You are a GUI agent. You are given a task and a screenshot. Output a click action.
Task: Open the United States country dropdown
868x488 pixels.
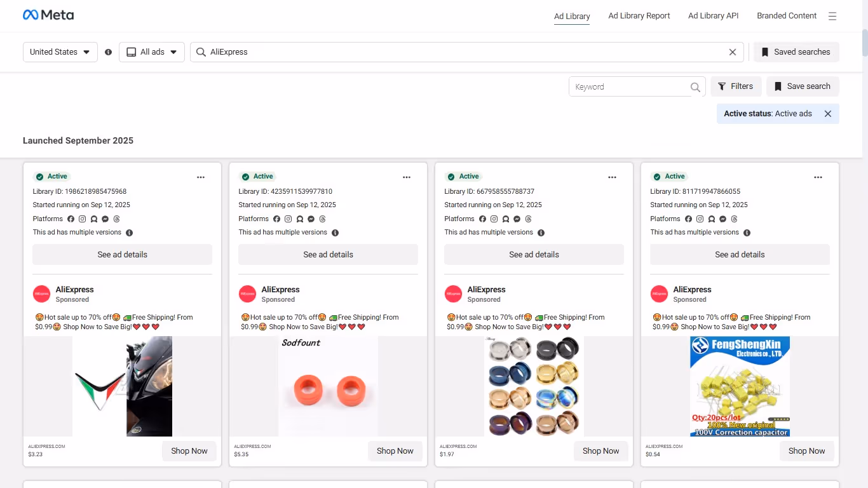[60, 52]
